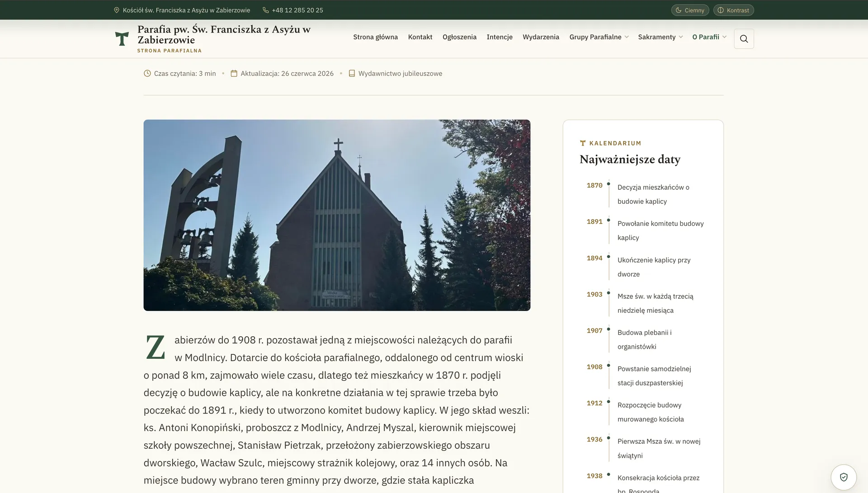
Task: Open the Kontakt page
Action: click(x=420, y=37)
